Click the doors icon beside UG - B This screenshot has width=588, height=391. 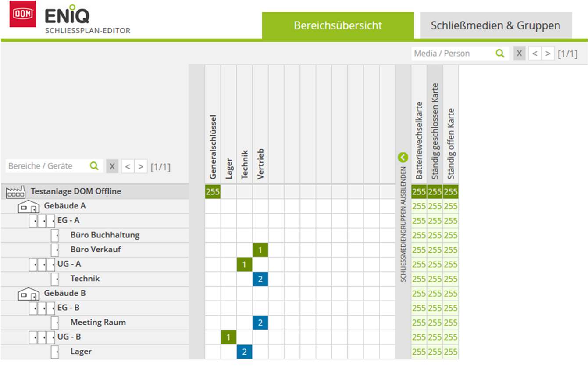pyautogui.click(x=42, y=337)
